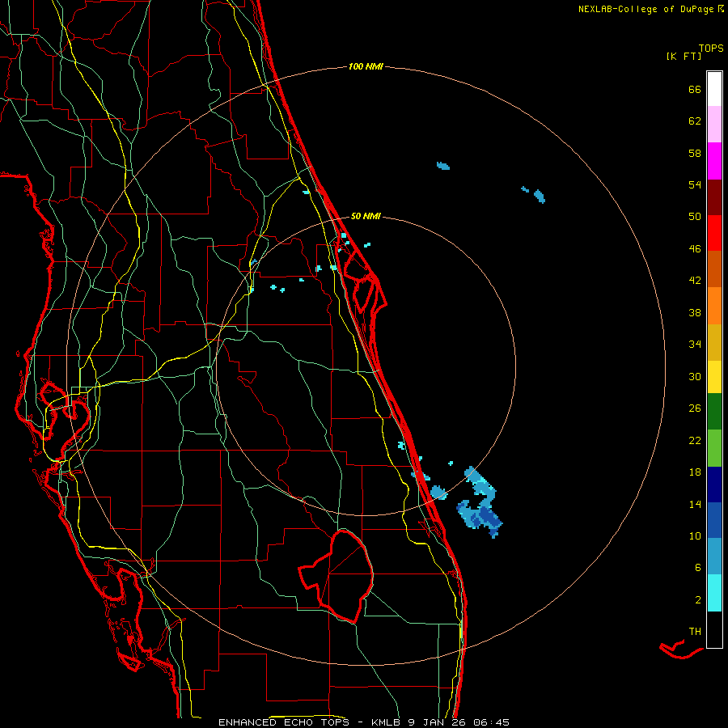Click the [K FT] units label
728x728 pixels.
coord(684,57)
